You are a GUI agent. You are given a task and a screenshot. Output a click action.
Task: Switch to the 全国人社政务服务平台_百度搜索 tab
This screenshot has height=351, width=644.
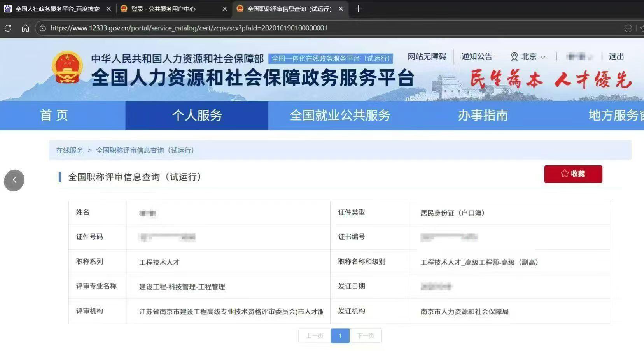tap(57, 9)
